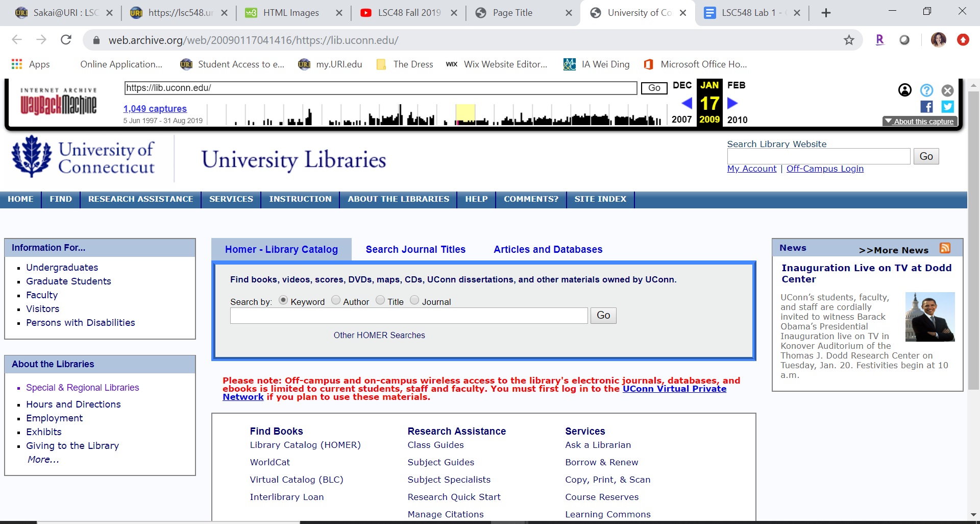Click the Search Library Website field
Image resolution: width=980 pixels, height=524 pixels.
pos(819,156)
